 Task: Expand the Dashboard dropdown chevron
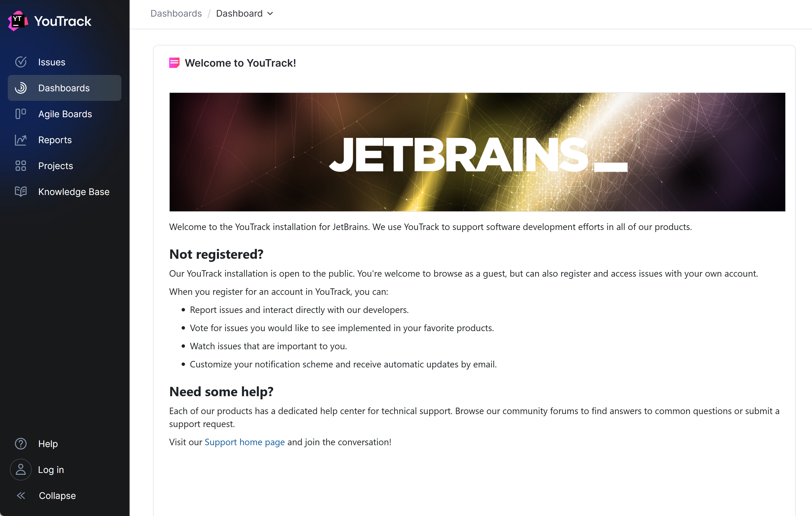tap(270, 14)
